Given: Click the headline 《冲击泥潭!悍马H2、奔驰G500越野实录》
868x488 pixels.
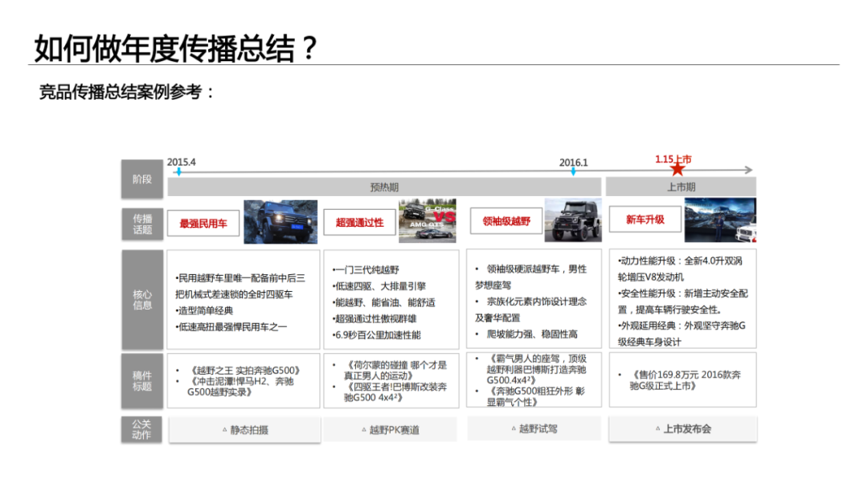Looking at the screenshot, I should [241, 387].
